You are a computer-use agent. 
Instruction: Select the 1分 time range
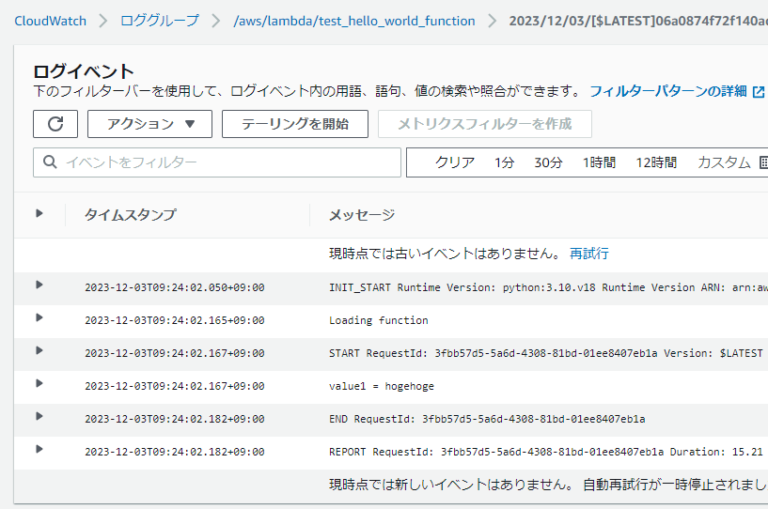(504, 162)
